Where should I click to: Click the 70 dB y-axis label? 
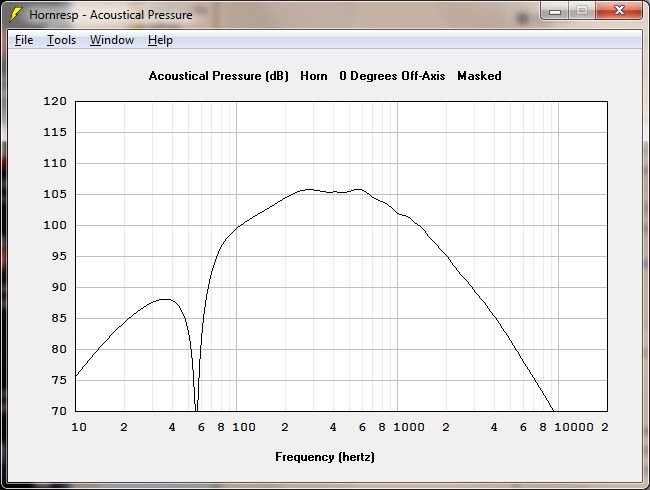point(59,411)
